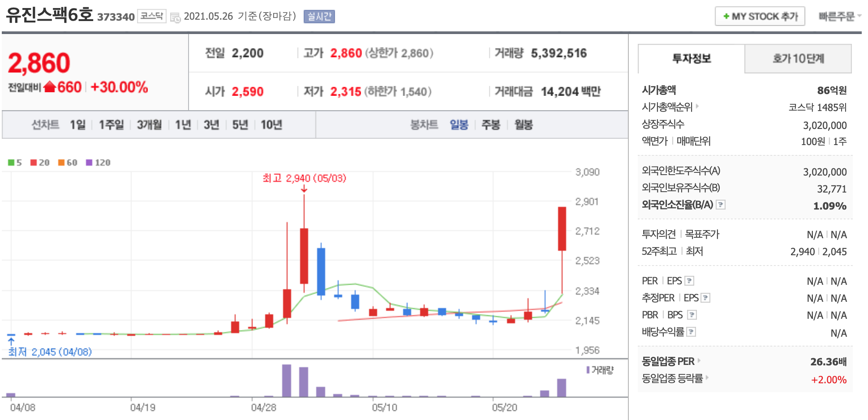Click the 실시간 badge
This screenshot has width=868, height=420.
319,17
